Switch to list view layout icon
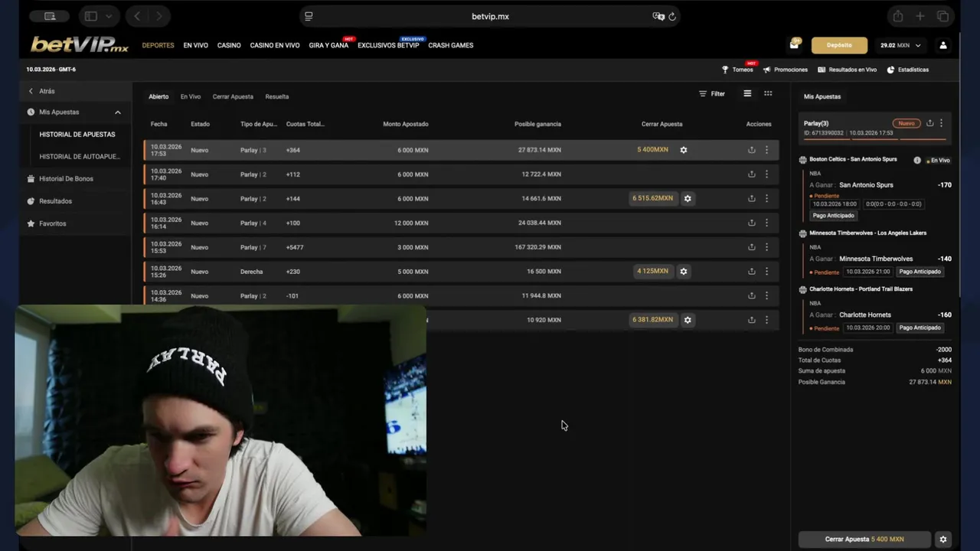This screenshot has height=551, width=980. [747, 93]
